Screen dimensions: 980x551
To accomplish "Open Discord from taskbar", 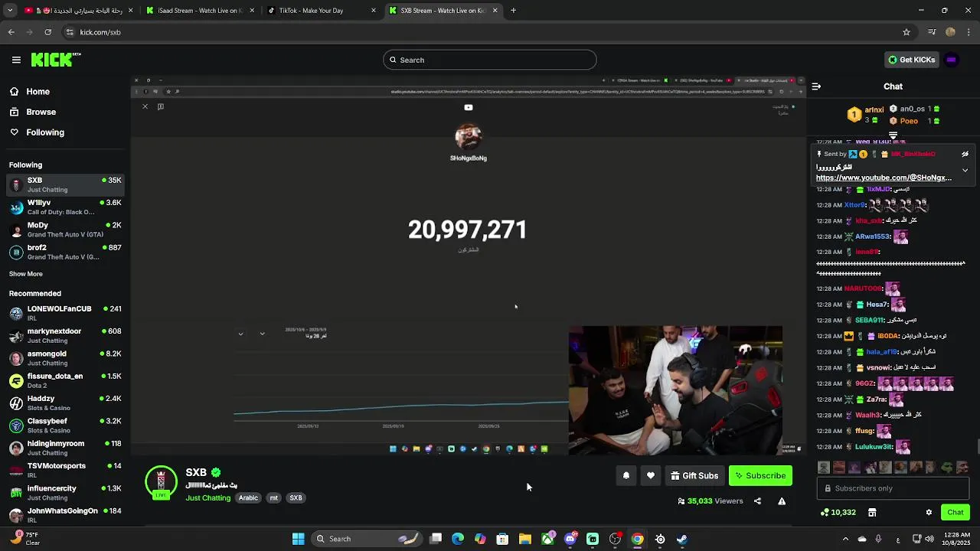I will pos(570,539).
